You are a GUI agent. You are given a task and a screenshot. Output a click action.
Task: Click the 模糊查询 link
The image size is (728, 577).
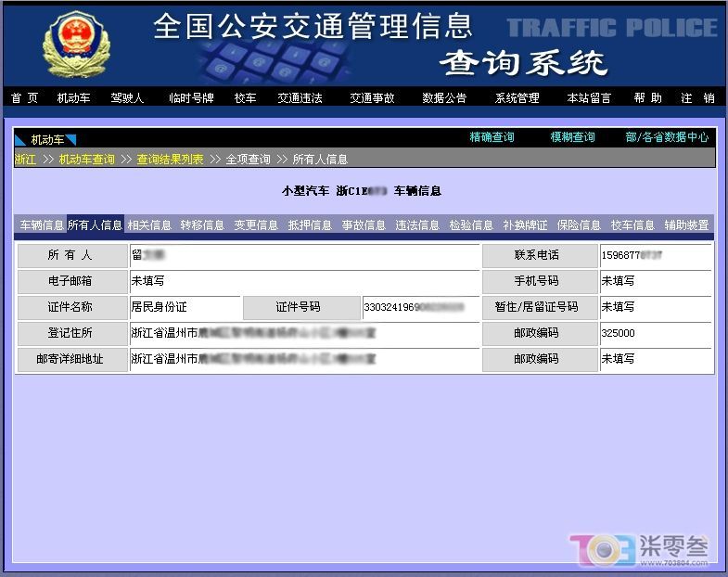pos(572,137)
